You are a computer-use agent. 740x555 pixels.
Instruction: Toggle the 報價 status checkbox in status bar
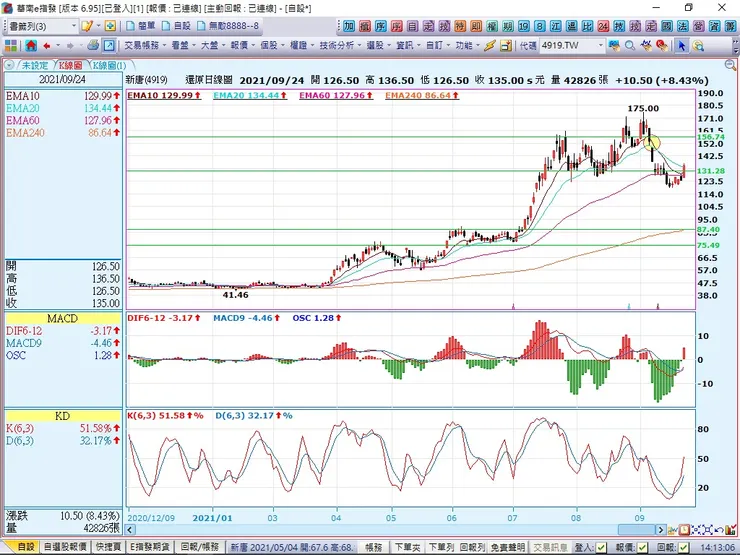point(643,548)
